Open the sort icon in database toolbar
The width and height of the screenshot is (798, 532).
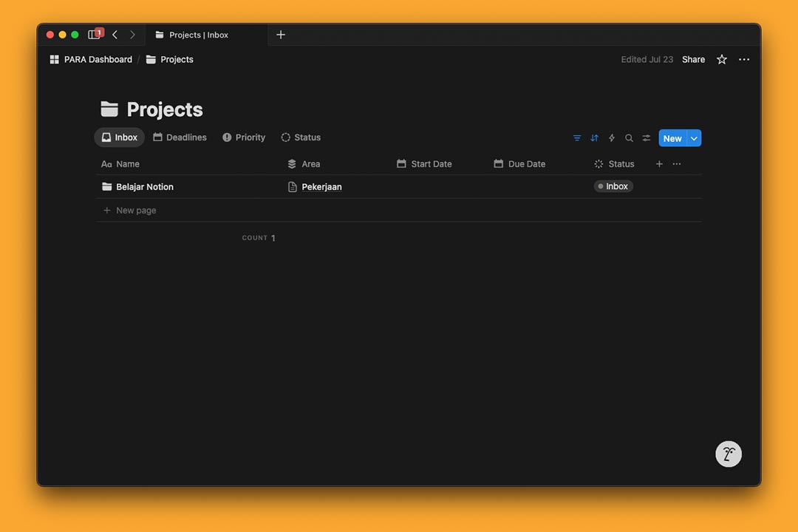tap(594, 138)
